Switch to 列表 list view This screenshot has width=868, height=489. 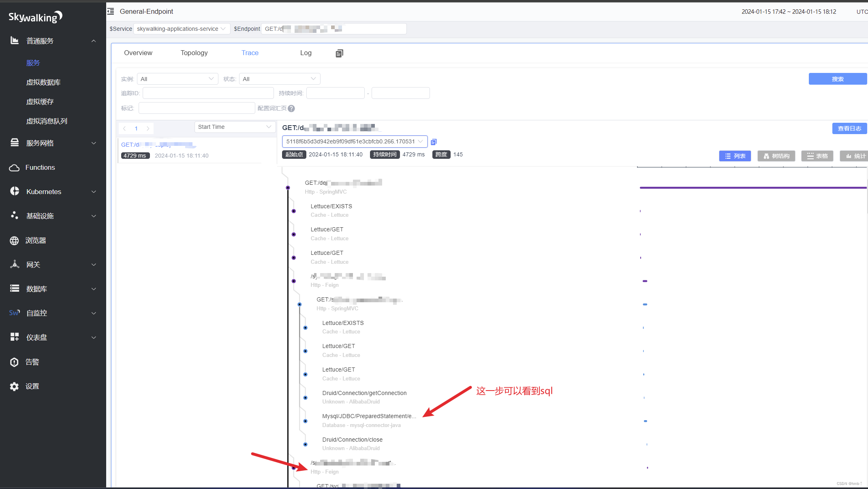(735, 156)
